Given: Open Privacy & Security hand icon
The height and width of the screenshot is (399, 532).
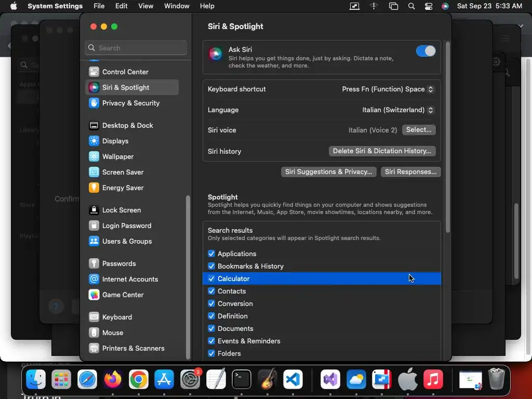Looking at the screenshot, I should pos(94,103).
